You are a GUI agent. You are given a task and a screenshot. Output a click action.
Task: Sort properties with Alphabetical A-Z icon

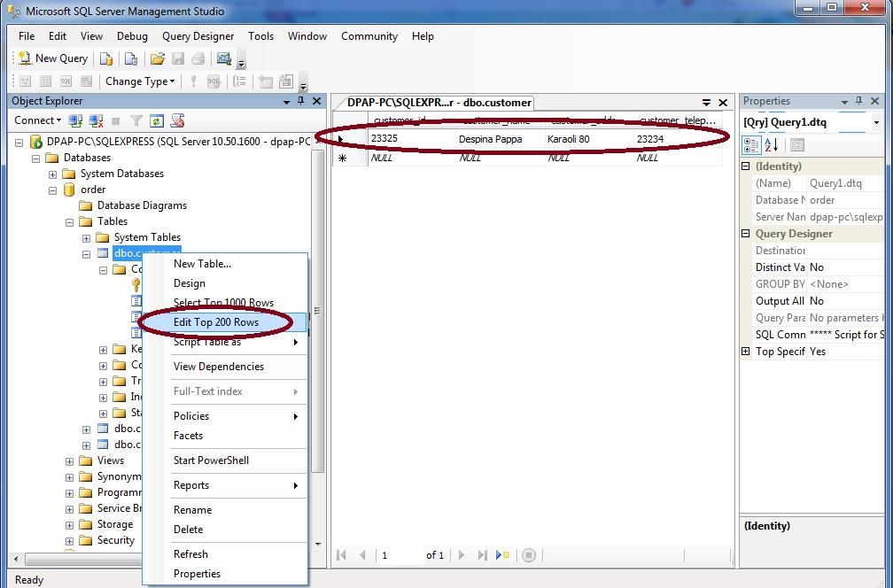[x=771, y=145]
